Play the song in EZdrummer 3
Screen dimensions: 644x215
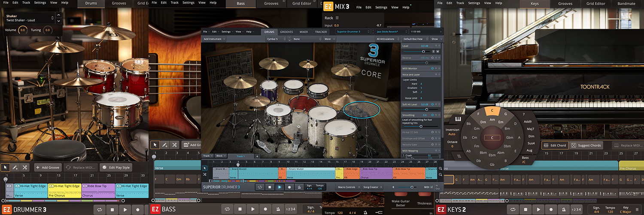pyautogui.click(x=125, y=209)
